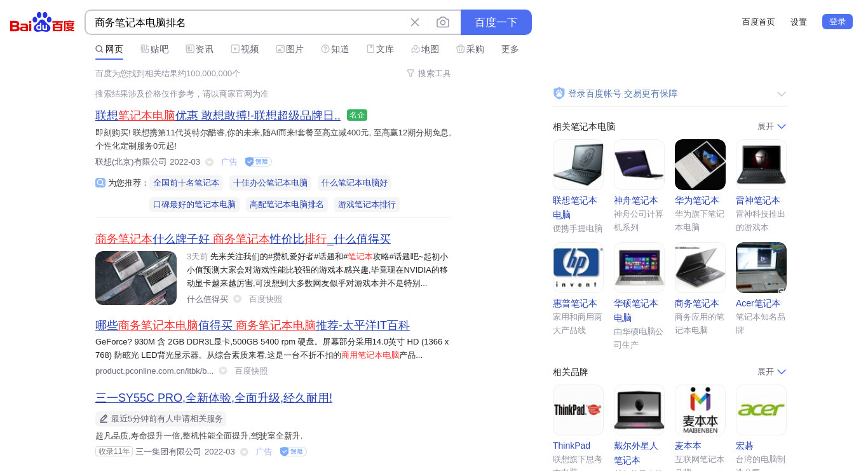Click the 名企 badge
Viewport: 868px width, 471px height.
point(357,115)
